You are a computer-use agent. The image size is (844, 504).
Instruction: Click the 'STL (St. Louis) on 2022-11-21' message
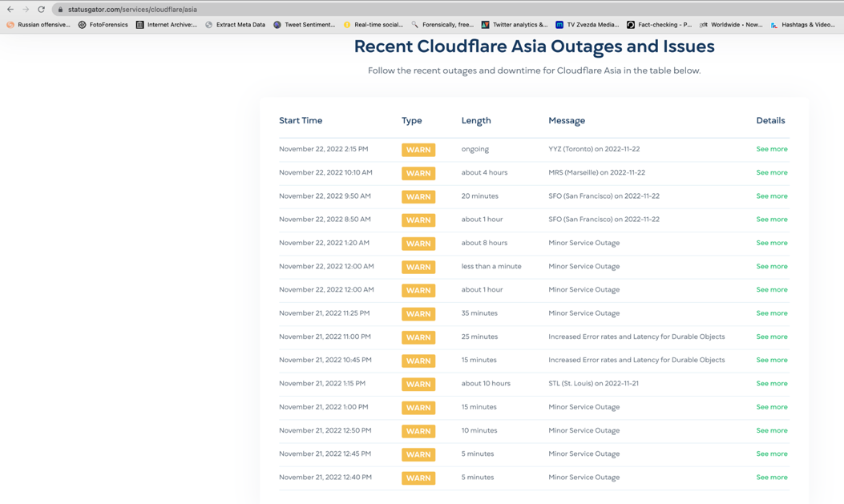pos(593,384)
